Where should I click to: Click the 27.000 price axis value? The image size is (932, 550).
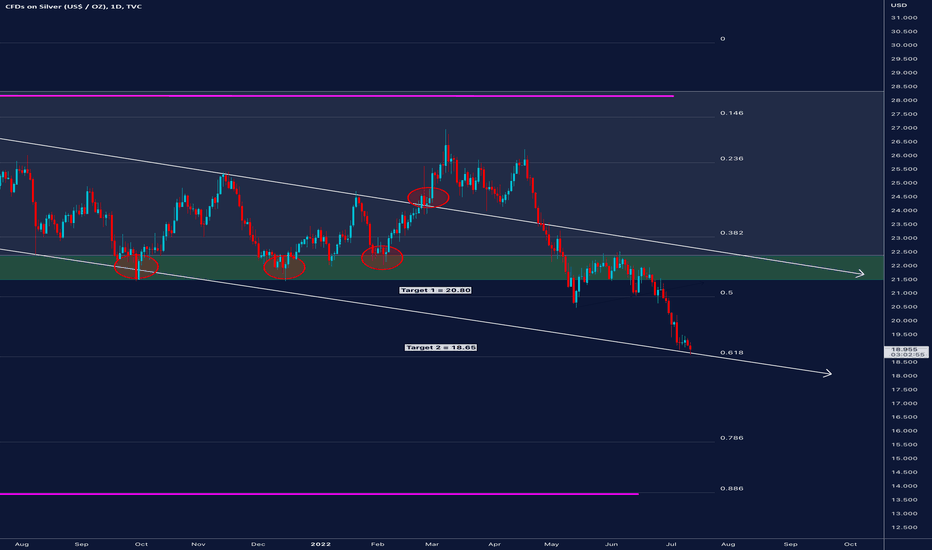pos(903,128)
